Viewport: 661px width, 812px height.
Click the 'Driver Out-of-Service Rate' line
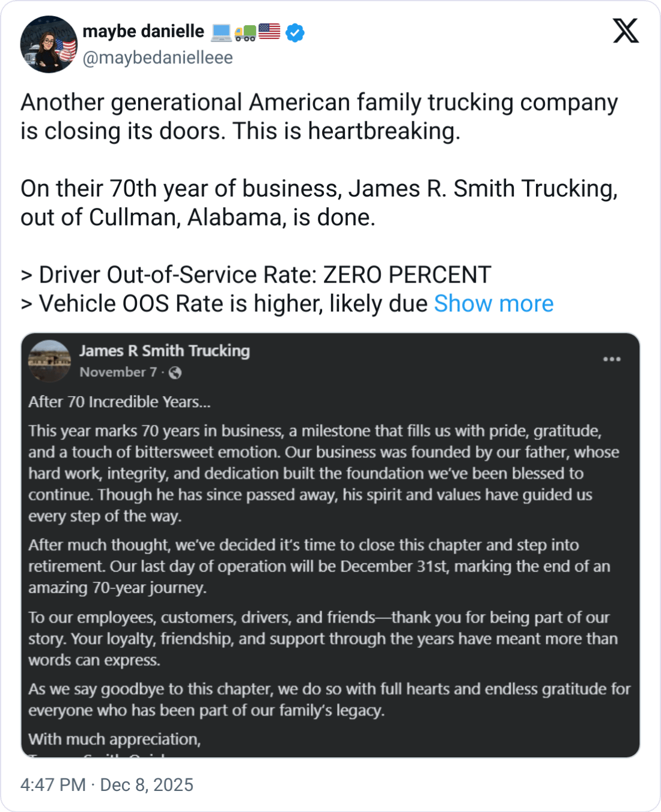(256, 275)
